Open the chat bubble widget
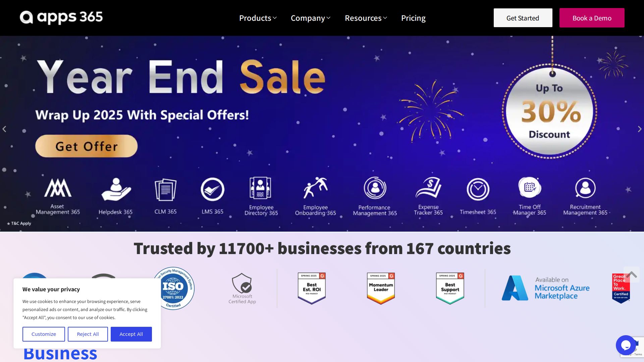Screen dimensions: 644x362 (626, 345)
